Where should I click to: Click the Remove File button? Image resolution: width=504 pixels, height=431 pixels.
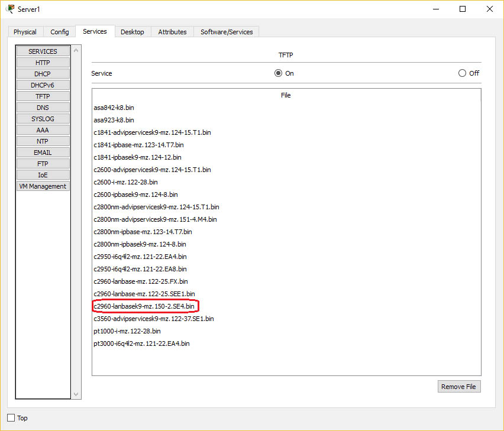[458, 387]
